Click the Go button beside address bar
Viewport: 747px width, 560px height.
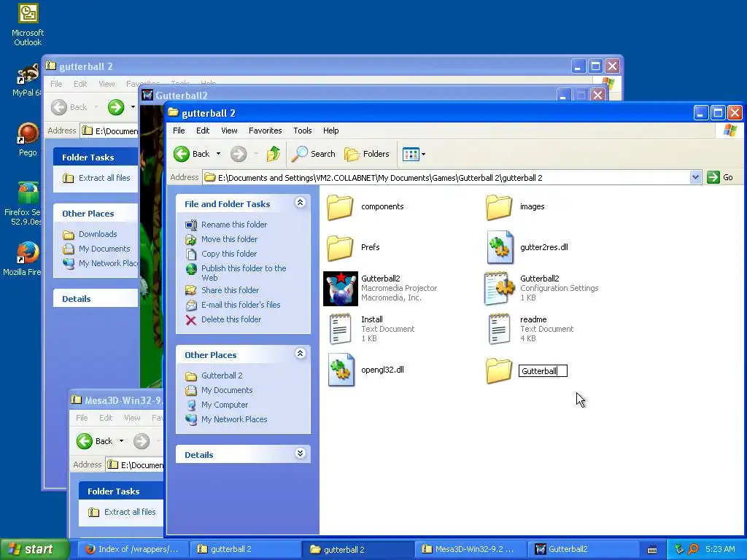720,178
